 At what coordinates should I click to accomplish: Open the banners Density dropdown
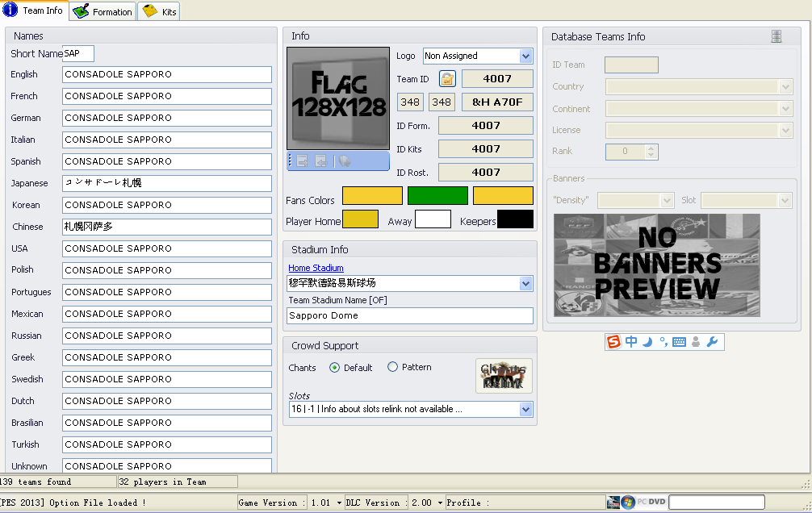coord(667,200)
